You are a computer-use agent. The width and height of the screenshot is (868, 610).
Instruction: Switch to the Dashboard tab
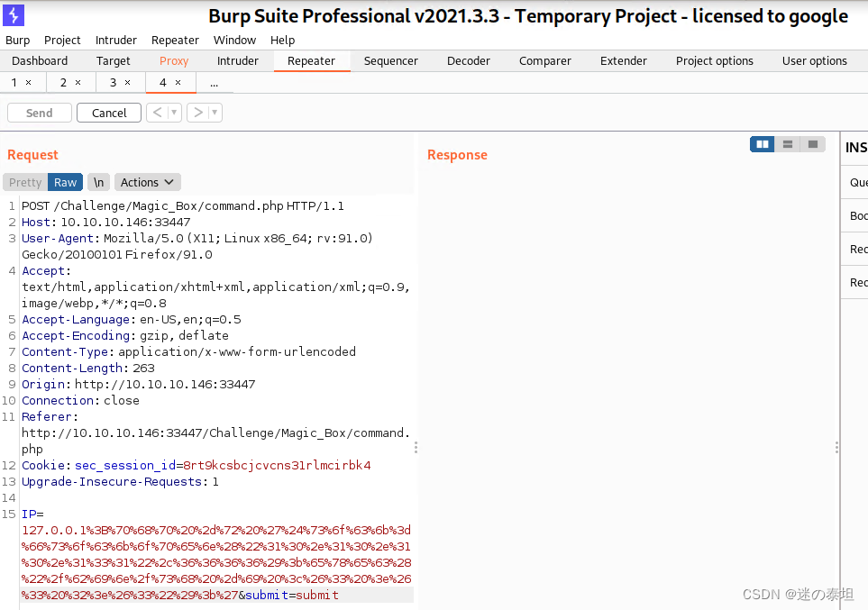(40, 61)
